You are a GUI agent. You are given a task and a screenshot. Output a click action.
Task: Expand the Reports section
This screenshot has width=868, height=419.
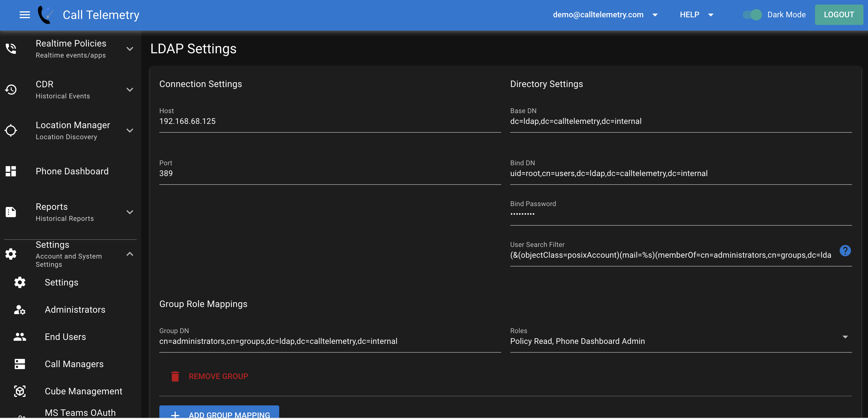point(130,212)
